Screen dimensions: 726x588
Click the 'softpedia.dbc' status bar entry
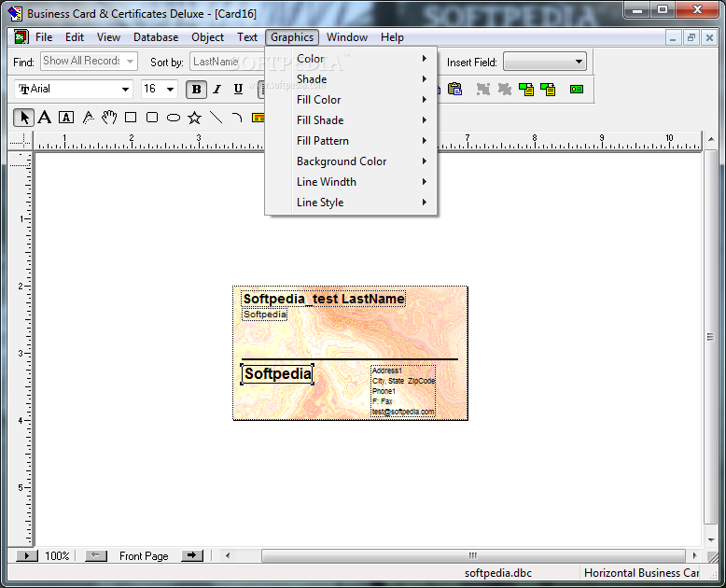(498, 573)
